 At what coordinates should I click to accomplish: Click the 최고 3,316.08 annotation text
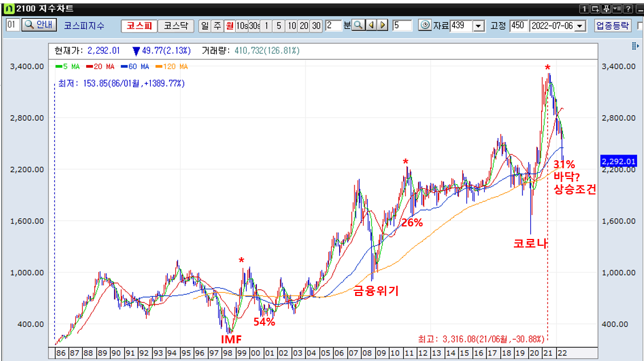[481, 339]
